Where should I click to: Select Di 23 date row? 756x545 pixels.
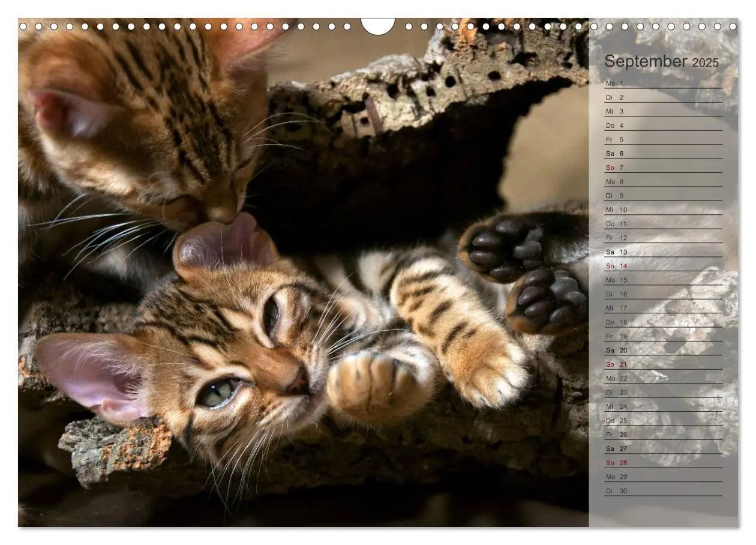tap(663, 392)
